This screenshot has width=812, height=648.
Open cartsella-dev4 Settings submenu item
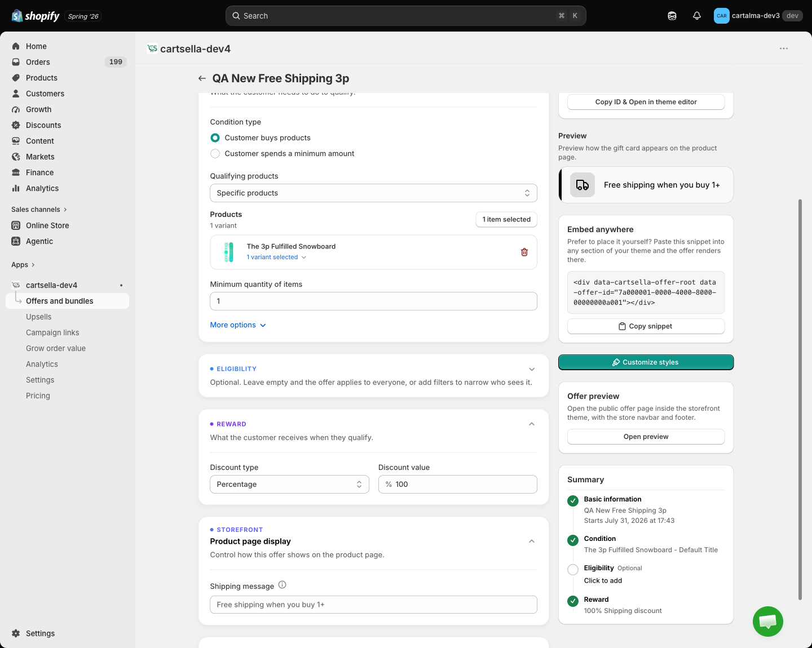[40, 380]
